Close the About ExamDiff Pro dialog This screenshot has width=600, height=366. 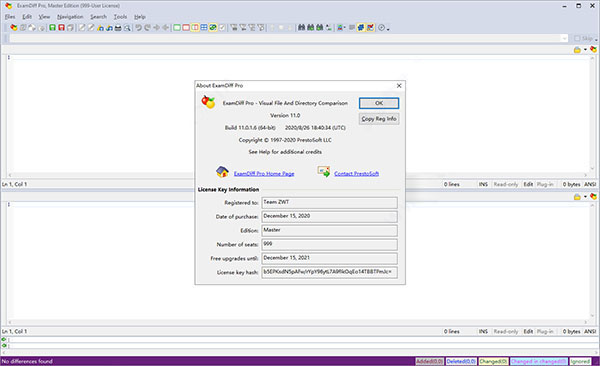coord(399,86)
